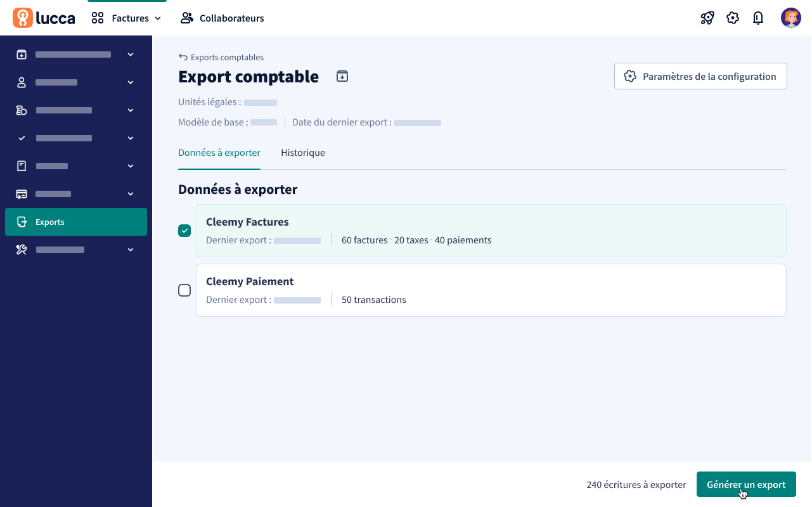
Task: Click the person icon in sidebar
Action: pyautogui.click(x=22, y=82)
